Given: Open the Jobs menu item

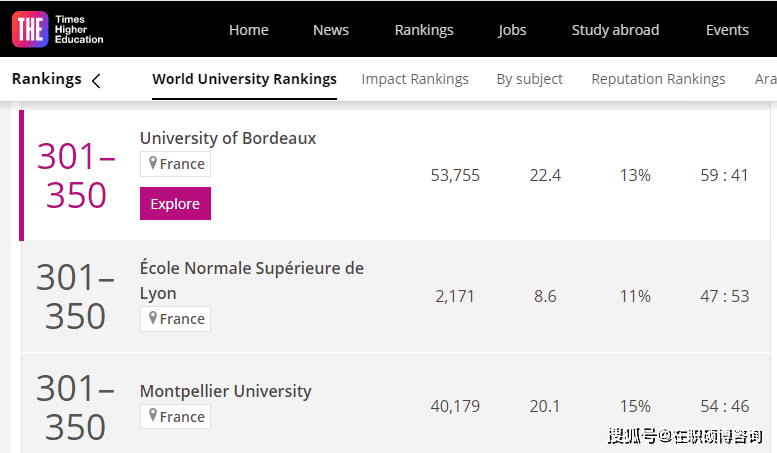Looking at the screenshot, I should coord(512,30).
